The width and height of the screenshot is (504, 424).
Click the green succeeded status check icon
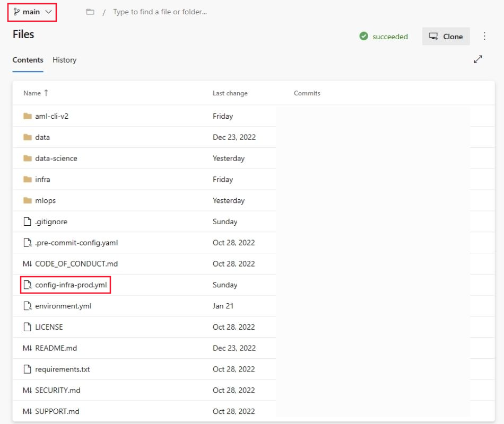click(x=364, y=36)
